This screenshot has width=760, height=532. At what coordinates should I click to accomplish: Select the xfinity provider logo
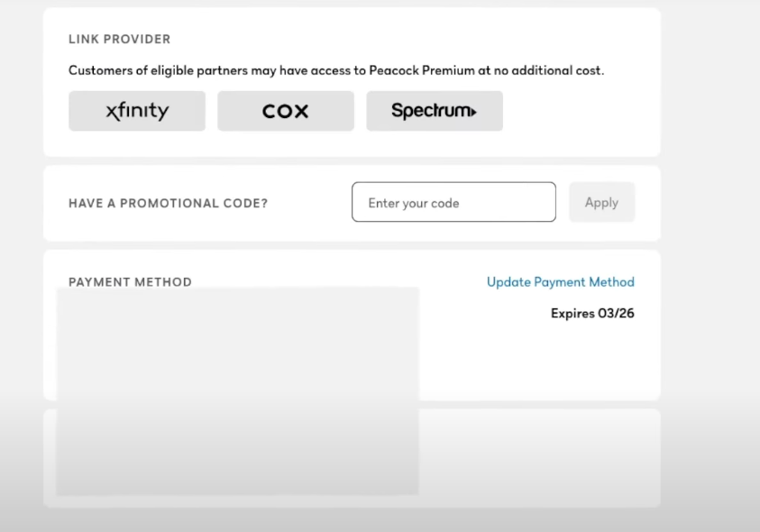click(137, 111)
